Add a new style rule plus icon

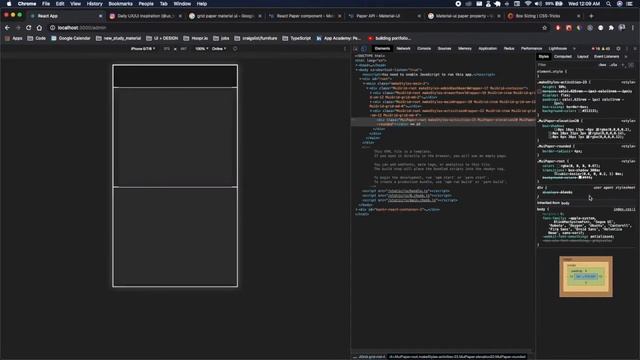623,64
